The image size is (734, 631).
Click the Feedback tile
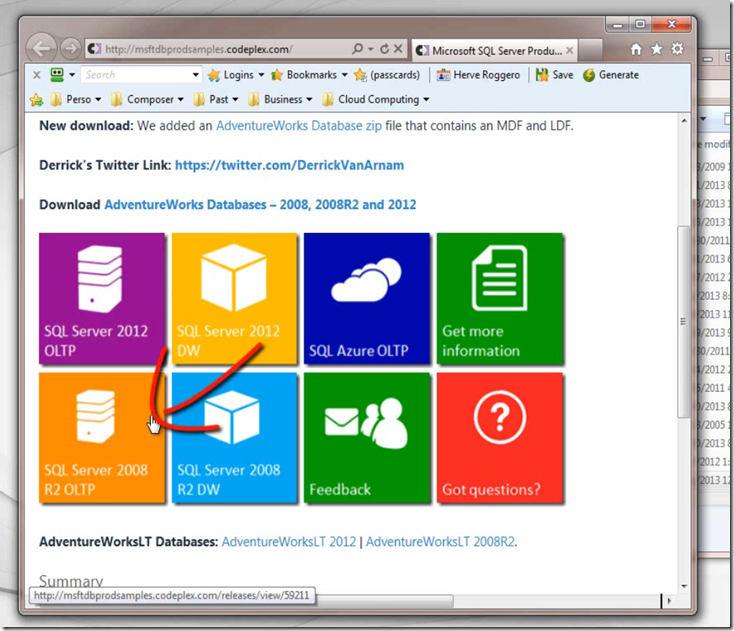[367, 438]
